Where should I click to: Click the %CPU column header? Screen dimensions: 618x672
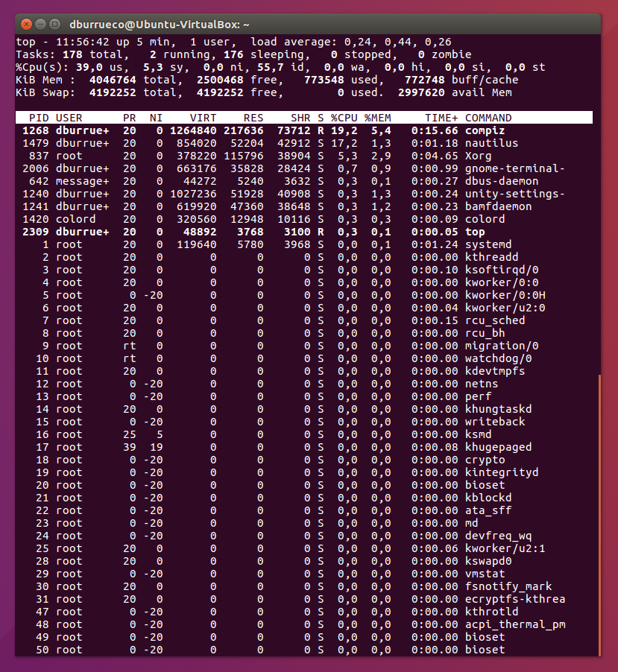click(344, 118)
